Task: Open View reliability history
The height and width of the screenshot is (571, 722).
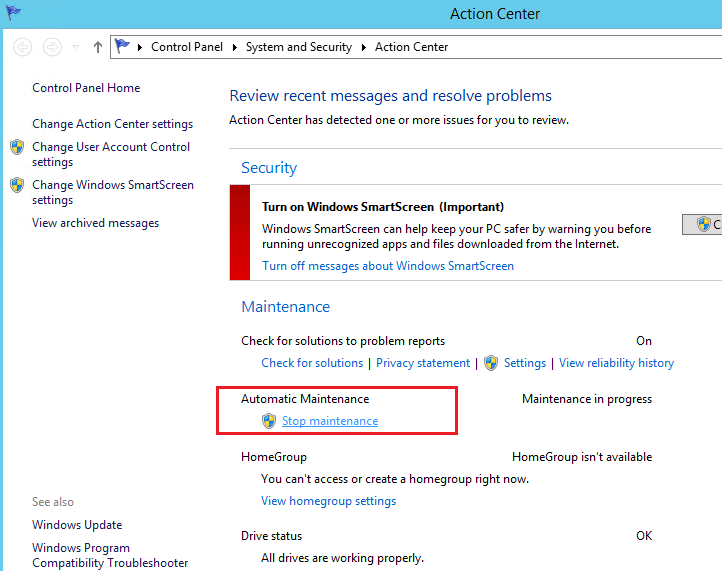Action: click(x=616, y=363)
